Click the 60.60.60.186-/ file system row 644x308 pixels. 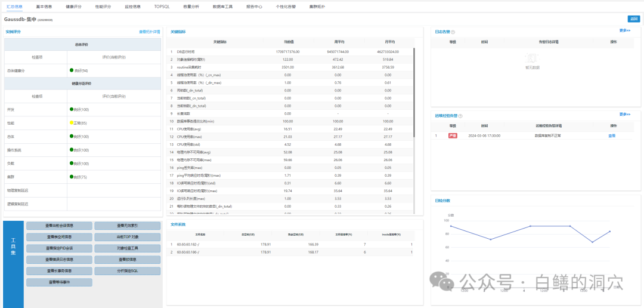(291, 252)
